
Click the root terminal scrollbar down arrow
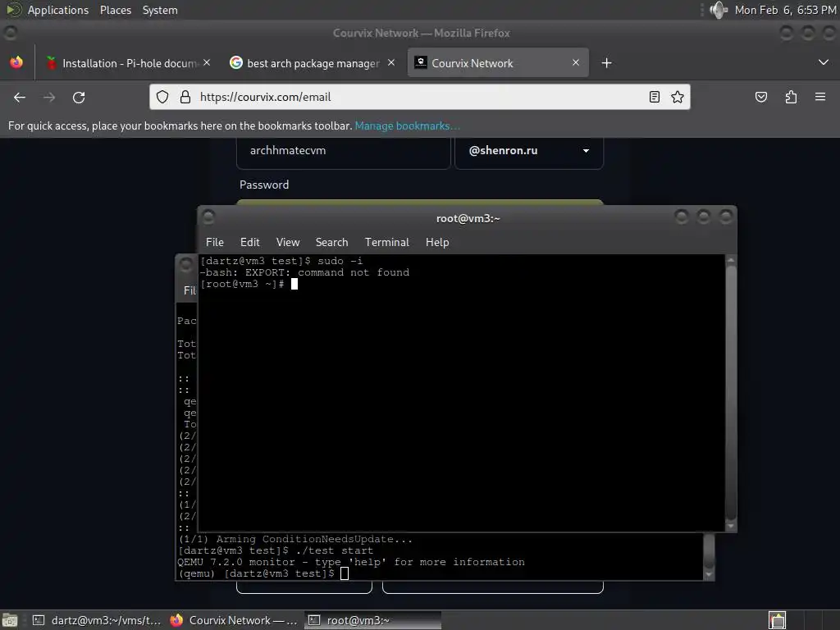pos(731,526)
